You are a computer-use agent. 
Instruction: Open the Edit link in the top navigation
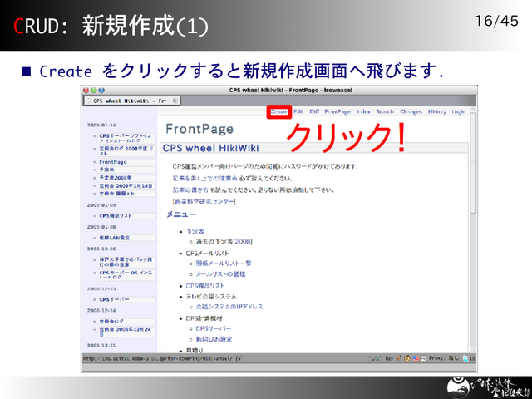coord(298,111)
